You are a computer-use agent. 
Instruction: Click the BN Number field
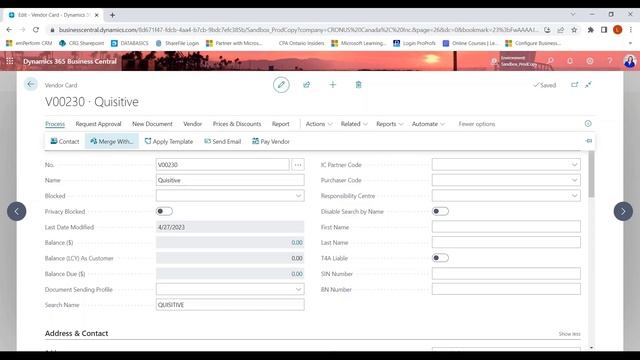click(x=506, y=289)
